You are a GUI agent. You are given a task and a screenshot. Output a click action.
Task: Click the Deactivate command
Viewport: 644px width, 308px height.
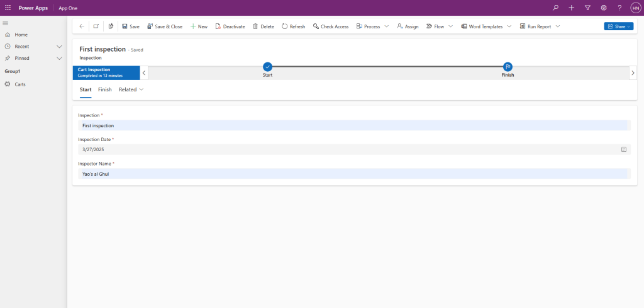tap(230, 26)
